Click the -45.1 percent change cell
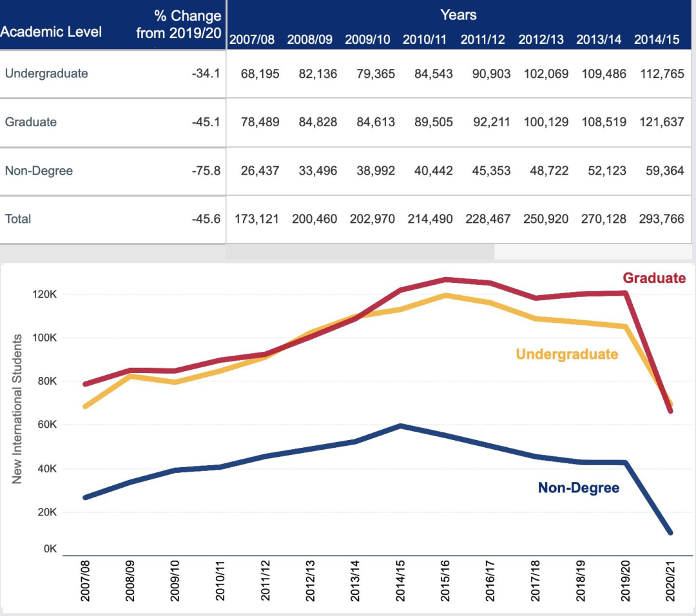The width and height of the screenshot is (696, 616). pyautogui.click(x=206, y=122)
